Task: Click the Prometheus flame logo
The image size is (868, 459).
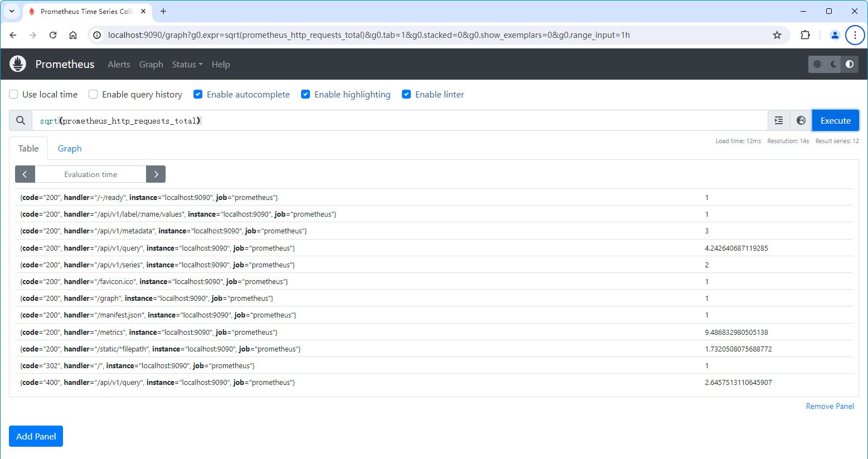Action: [x=18, y=64]
